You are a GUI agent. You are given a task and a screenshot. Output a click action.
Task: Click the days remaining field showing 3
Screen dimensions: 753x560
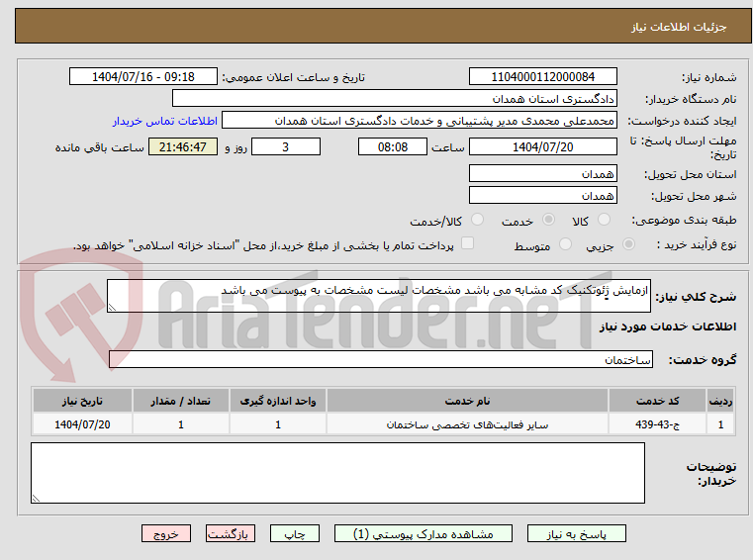click(x=286, y=146)
